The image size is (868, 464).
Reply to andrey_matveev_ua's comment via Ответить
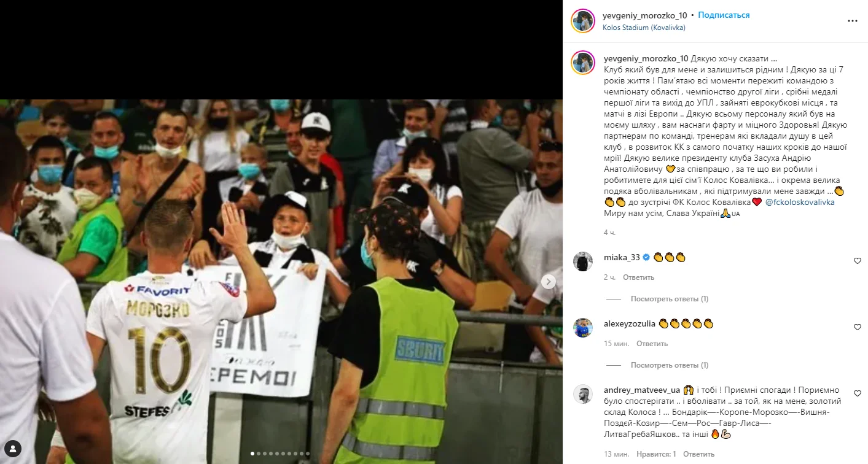click(698, 454)
